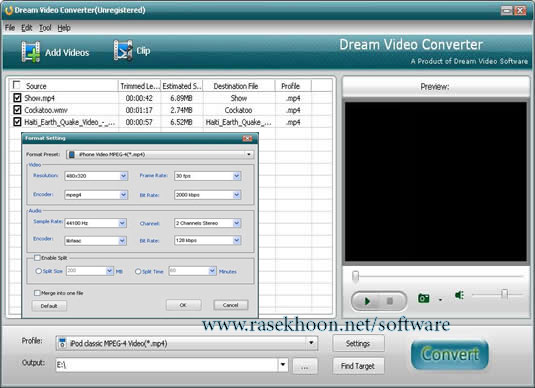The height and width of the screenshot is (388, 535).
Task: Minimize the Dream Video Converter window
Action: (506, 11)
